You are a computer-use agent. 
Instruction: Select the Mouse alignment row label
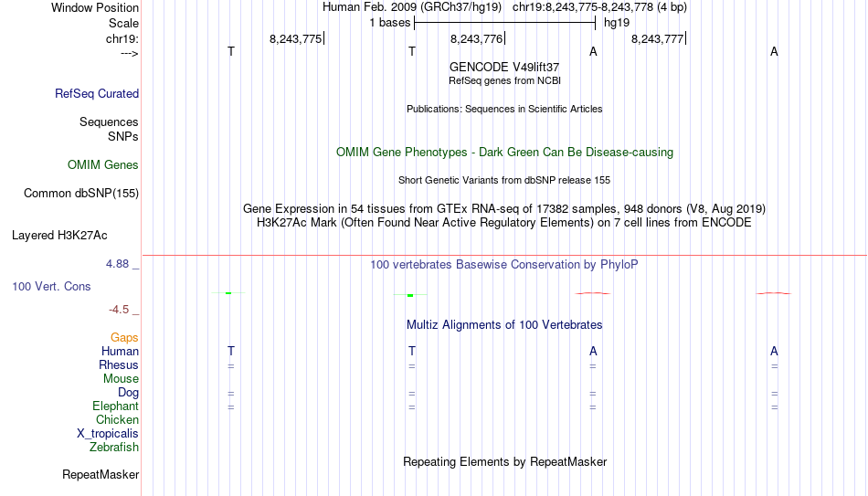(x=121, y=379)
